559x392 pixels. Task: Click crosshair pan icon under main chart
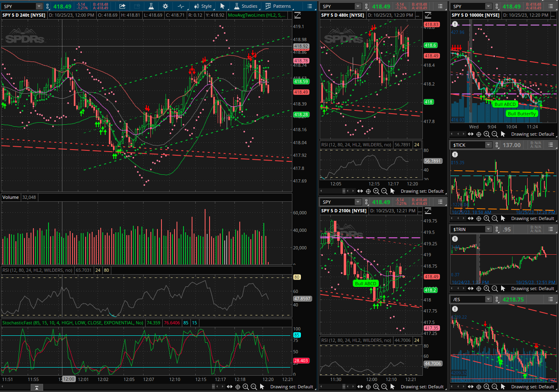(x=238, y=387)
